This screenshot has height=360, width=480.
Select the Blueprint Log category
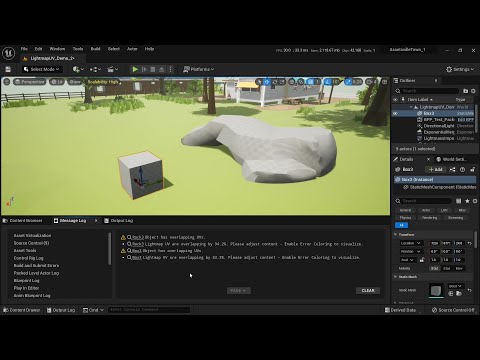(26, 281)
